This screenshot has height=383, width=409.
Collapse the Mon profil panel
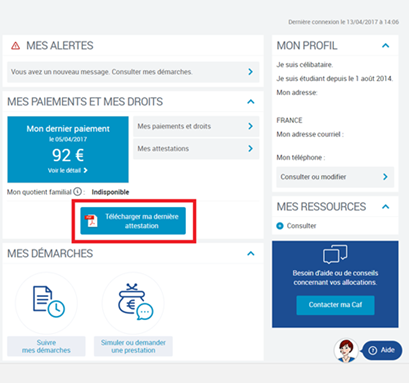coord(385,46)
